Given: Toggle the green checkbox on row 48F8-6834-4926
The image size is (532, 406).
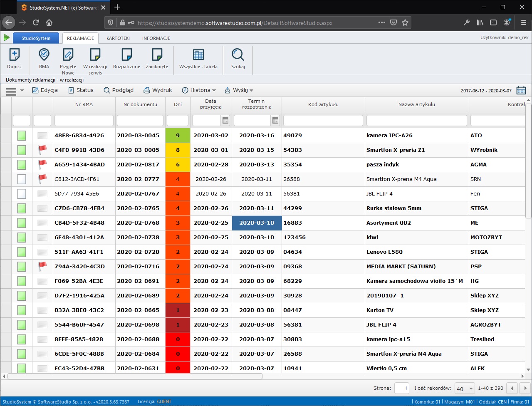Looking at the screenshot, I should point(21,135).
